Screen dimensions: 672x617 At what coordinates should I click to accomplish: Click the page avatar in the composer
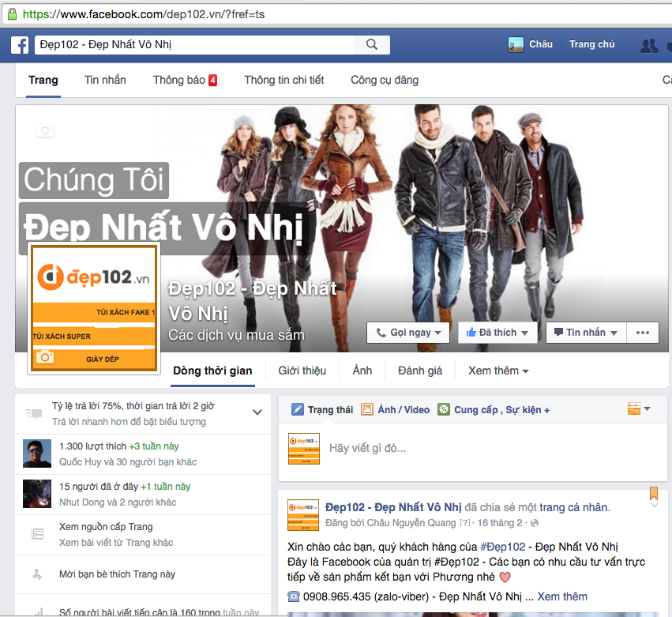[x=304, y=449]
